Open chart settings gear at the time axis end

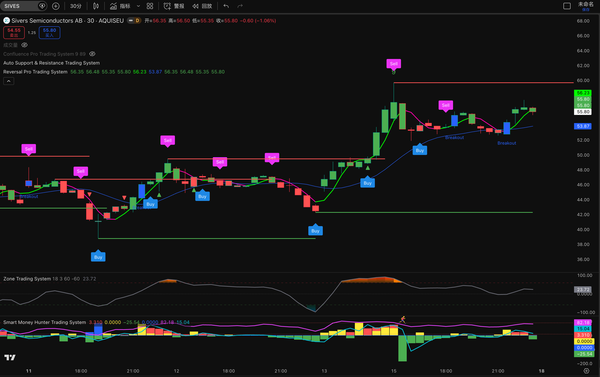586,371
